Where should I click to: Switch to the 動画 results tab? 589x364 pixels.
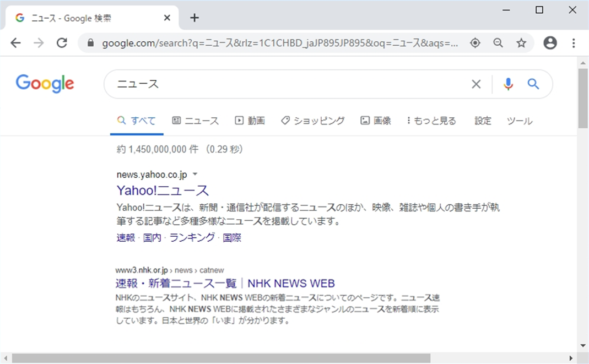(x=250, y=121)
